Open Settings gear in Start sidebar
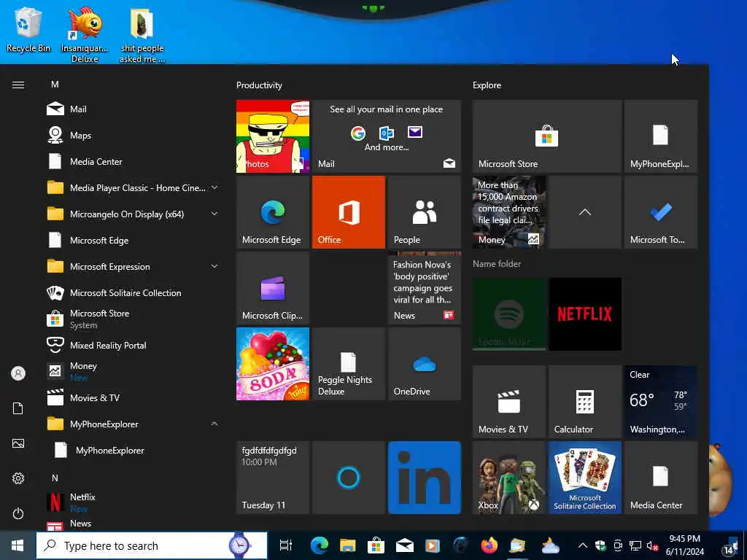747x560 pixels. [x=18, y=478]
